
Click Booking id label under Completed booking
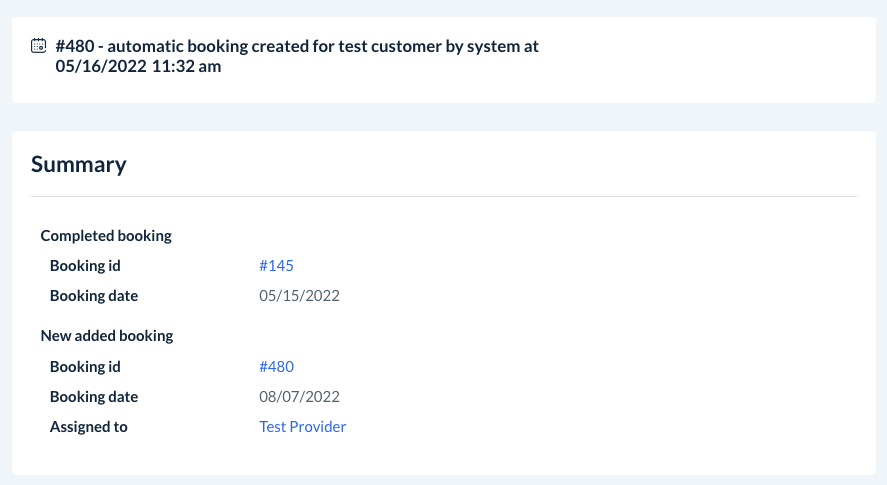85,266
